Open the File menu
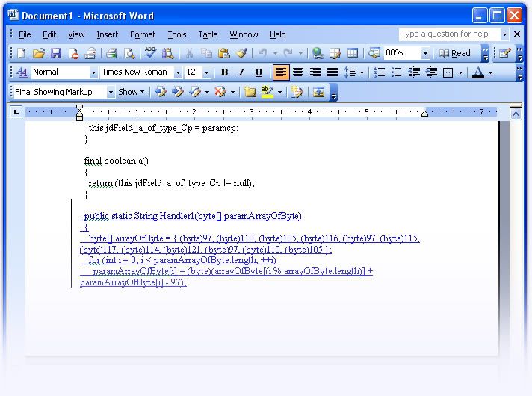This screenshot has height=396, width=532. 25,34
